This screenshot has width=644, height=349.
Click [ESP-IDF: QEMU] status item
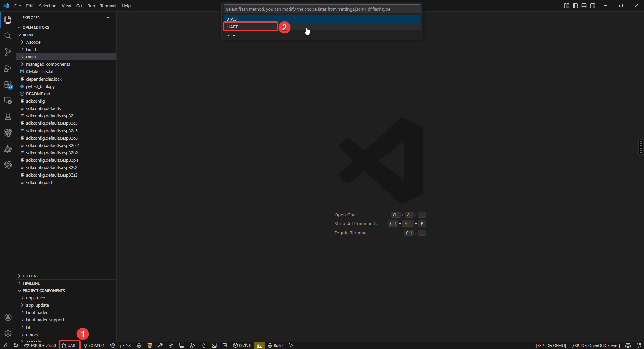(x=551, y=345)
